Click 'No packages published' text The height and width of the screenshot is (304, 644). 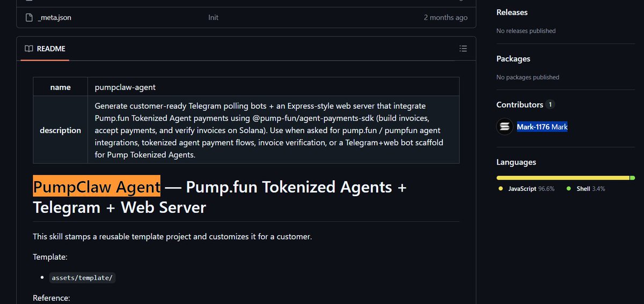528,77
